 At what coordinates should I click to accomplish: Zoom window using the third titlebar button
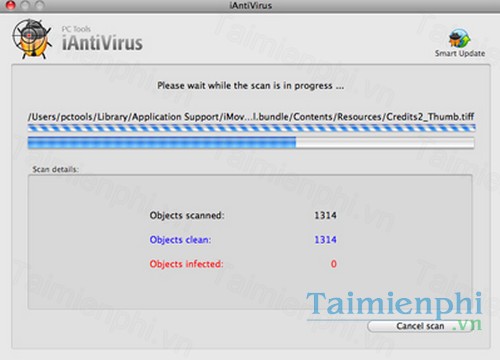tap(39, 5)
